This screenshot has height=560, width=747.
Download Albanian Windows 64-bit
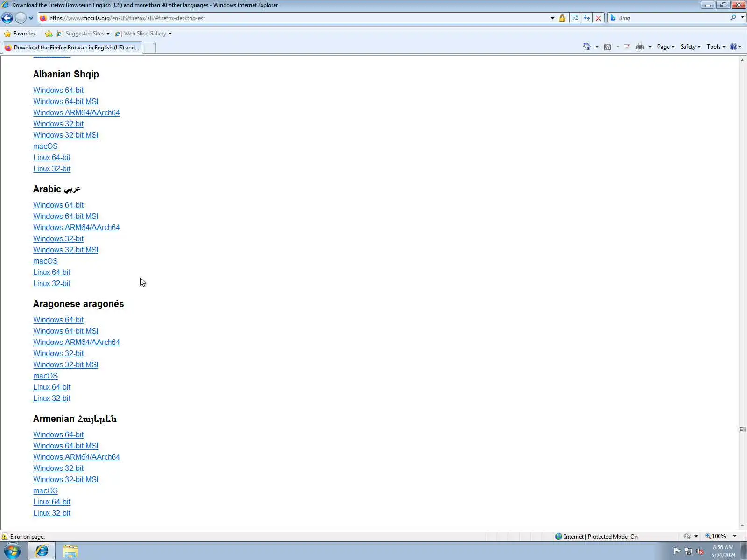click(58, 91)
